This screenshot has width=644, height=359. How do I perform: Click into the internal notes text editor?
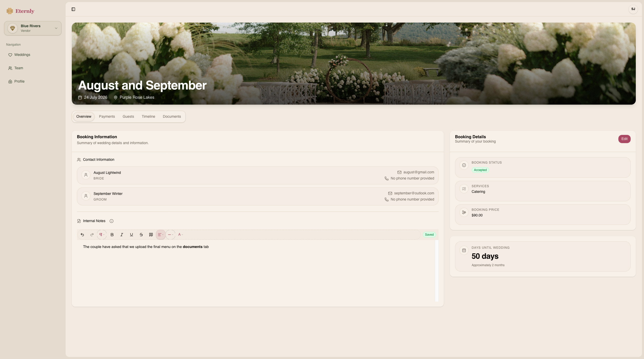click(x=256, y=271)
